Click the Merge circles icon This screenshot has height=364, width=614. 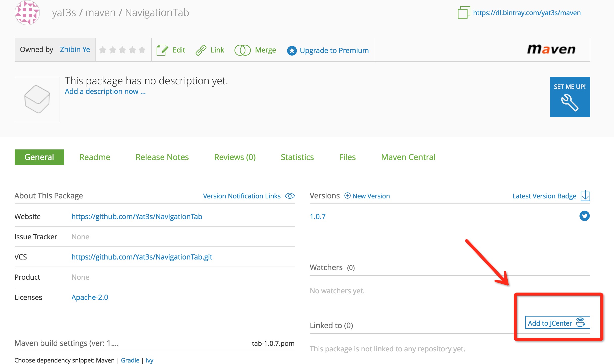pos(242,50)
